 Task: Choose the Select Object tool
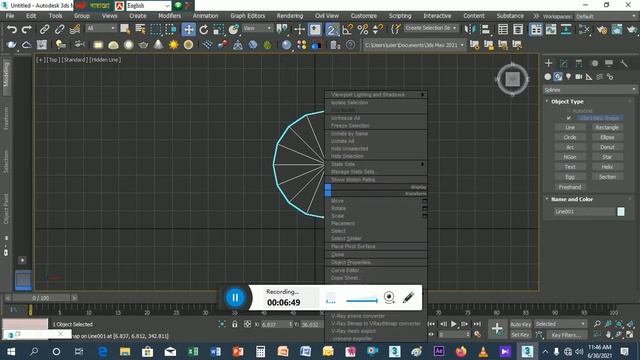point(125,29)
